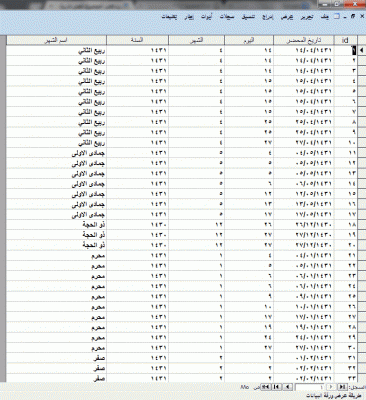Click the date cell 12/05/1431 in row 15

[x=304, y=194]
